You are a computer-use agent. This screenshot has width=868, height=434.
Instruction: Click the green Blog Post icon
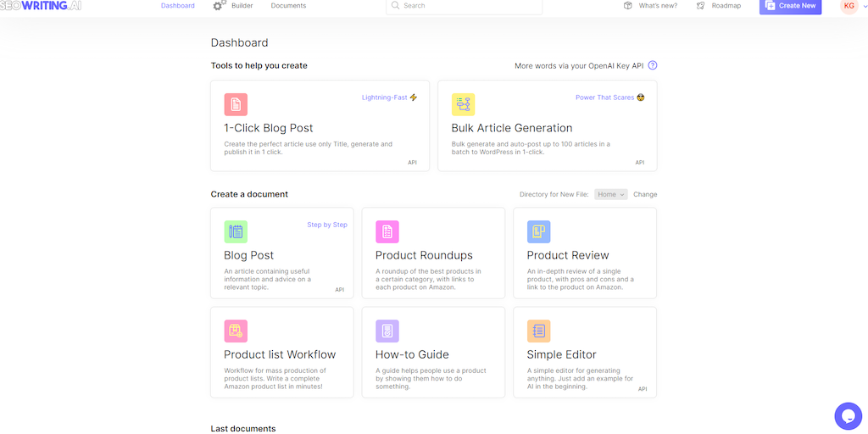(236, 231)
